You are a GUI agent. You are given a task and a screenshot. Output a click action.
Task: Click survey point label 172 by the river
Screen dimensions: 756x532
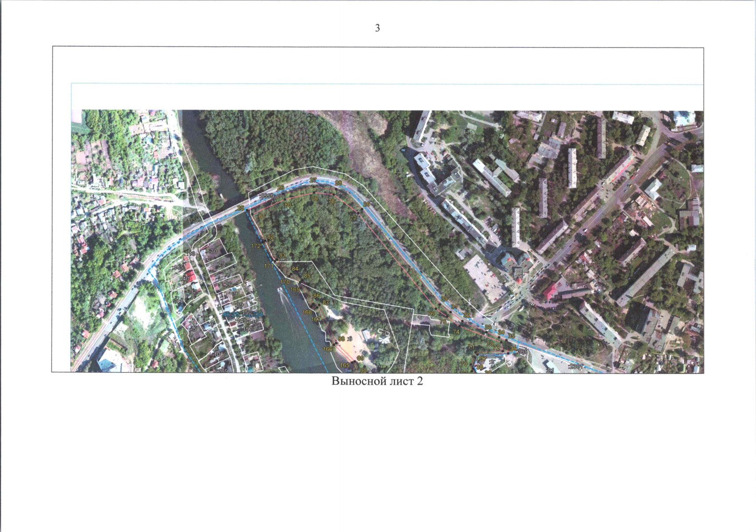256,246
